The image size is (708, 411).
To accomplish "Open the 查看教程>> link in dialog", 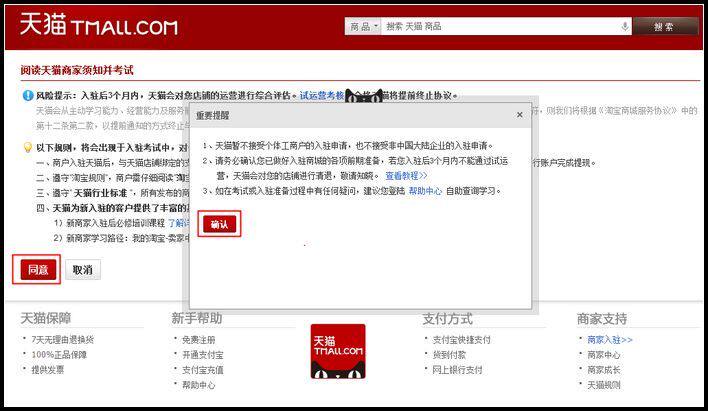I will pyautogui.click(x=406, y=176).
